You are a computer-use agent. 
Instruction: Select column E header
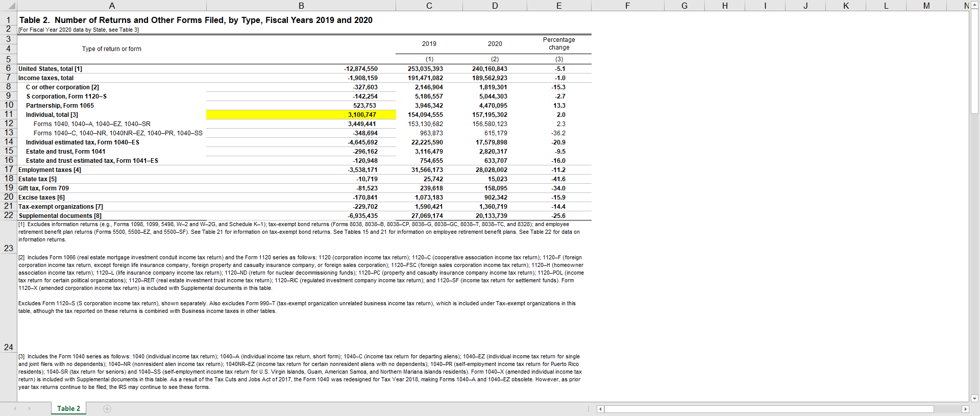559,6
